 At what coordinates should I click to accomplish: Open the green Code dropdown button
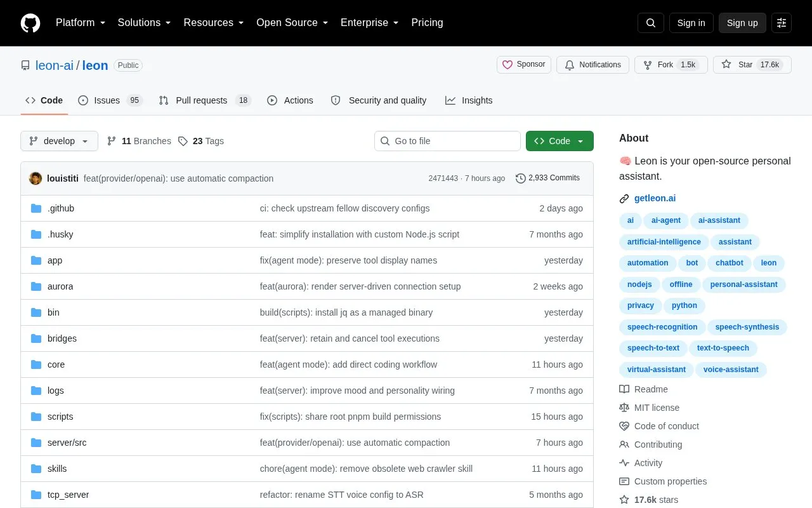(560, 141)
